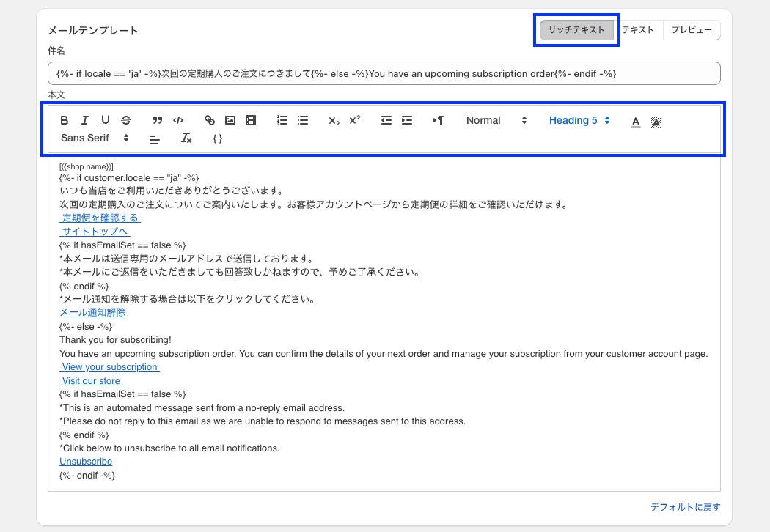Click デフォルトに戻す to restore defaults
Viewport: 770px width, 532px height.
pyautogui.click(x=686, y=507)
